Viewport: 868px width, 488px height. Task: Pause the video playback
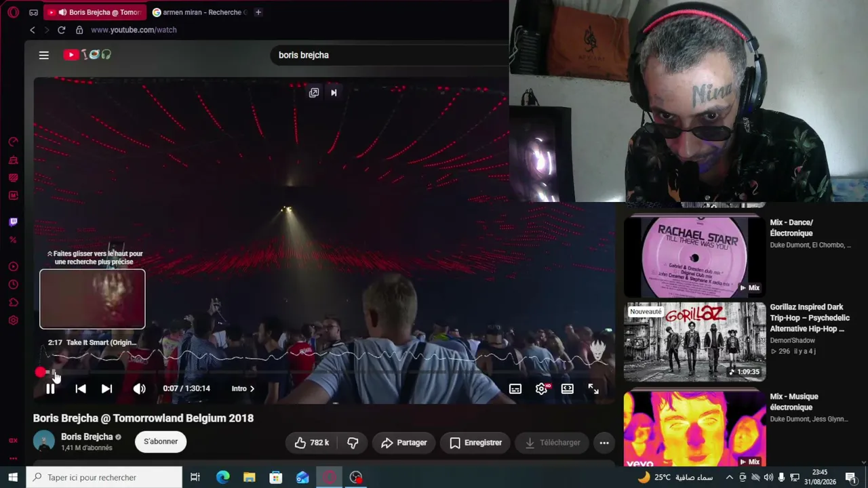point(50,388)
